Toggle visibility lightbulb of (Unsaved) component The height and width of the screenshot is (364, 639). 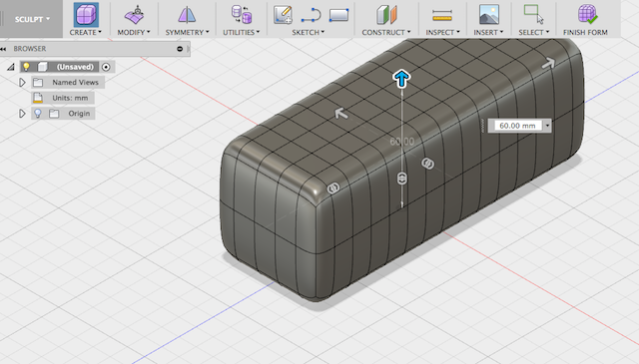pyautogui.click(x=26, y=67)
